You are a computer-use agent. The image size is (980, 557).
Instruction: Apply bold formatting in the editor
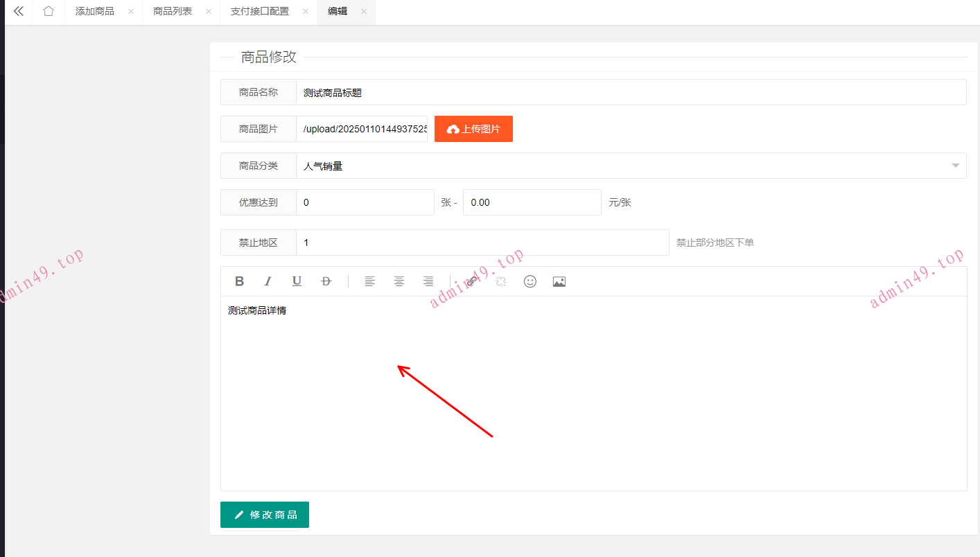(x=239, y=281)
